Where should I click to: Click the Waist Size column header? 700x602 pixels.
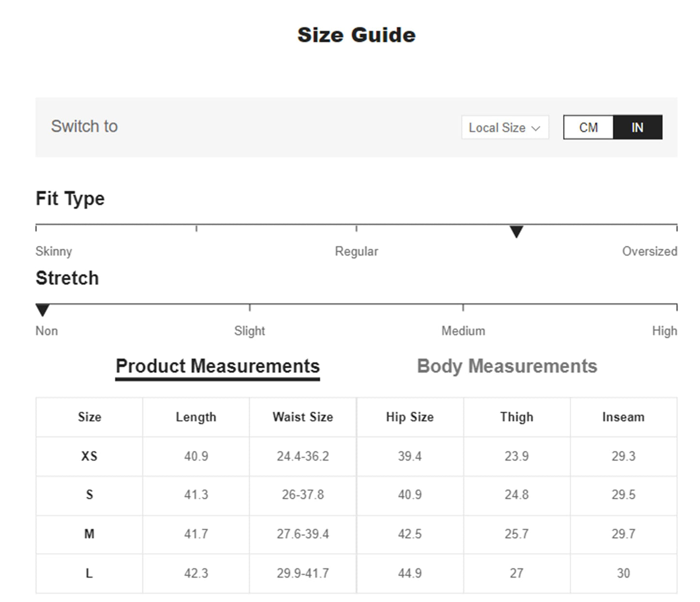pyautogui.click(x=303, y=417)
